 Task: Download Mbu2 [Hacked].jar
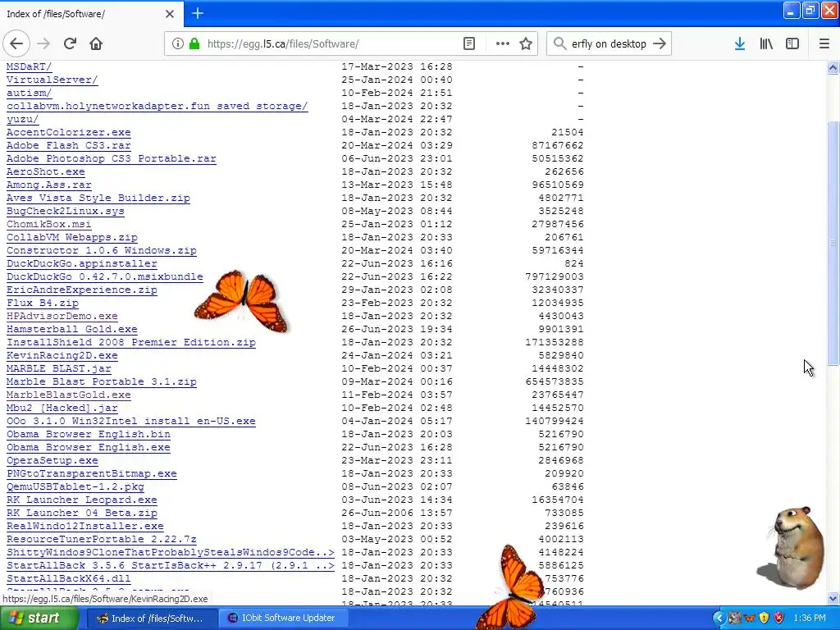tap(62, 408)
